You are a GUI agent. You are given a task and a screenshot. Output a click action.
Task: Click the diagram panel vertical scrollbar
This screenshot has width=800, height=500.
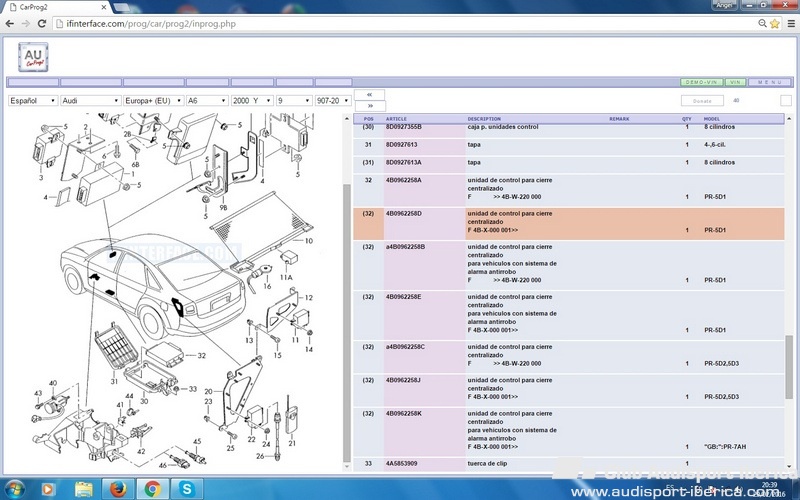[x=347, y=321]
